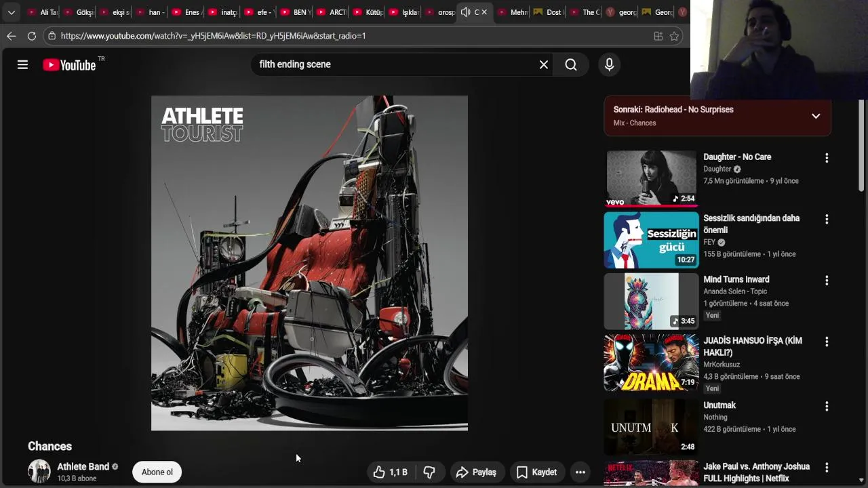Screen dimensions: 868x488
Task: Close the active playing tab
Action: pos(484,12)
